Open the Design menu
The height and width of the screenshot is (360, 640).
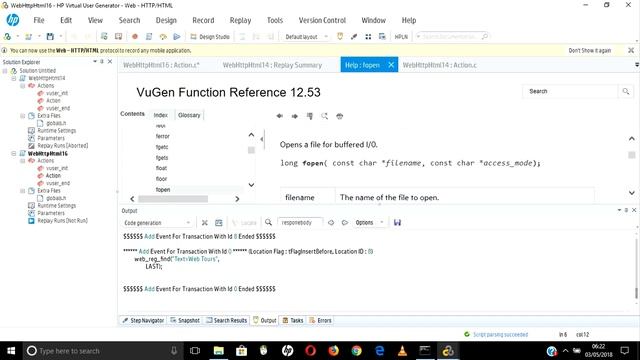coord(166,20)
